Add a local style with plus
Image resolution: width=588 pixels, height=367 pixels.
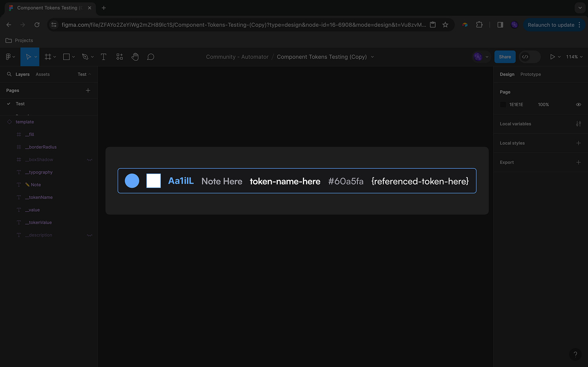click(578, 143)
